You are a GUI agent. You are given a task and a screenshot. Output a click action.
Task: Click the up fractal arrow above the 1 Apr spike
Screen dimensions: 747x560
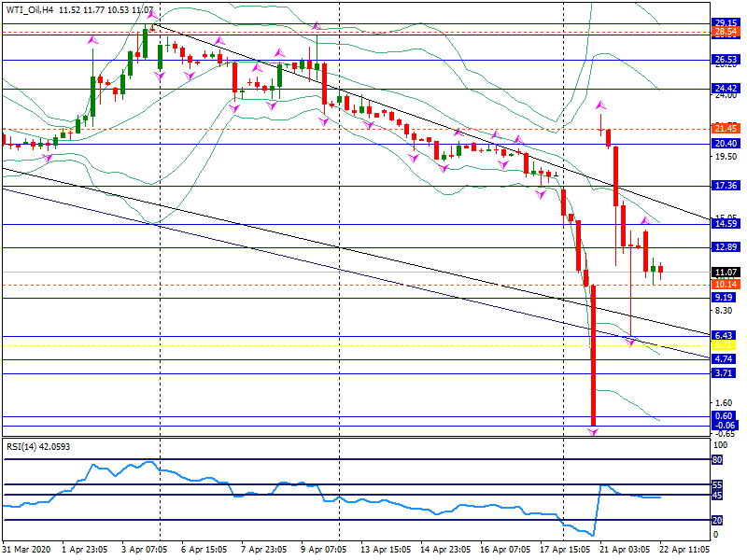92,41
